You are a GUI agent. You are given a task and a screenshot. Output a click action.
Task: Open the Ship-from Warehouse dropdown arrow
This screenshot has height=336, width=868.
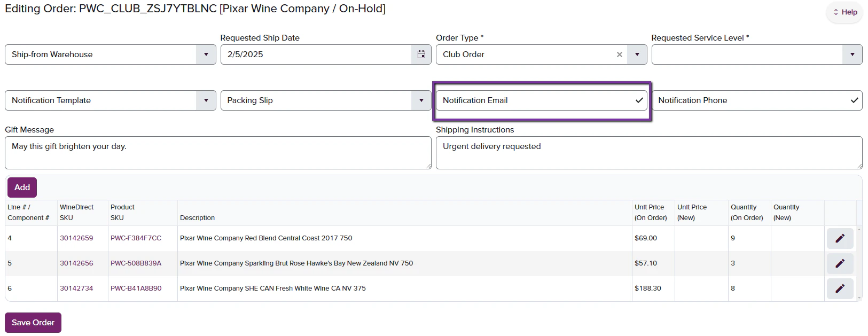206,54
